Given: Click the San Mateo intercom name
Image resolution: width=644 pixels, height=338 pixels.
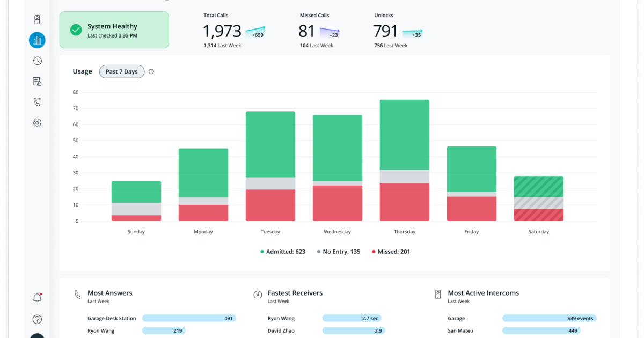Looking at the screenshot, I should coord(460,331).
